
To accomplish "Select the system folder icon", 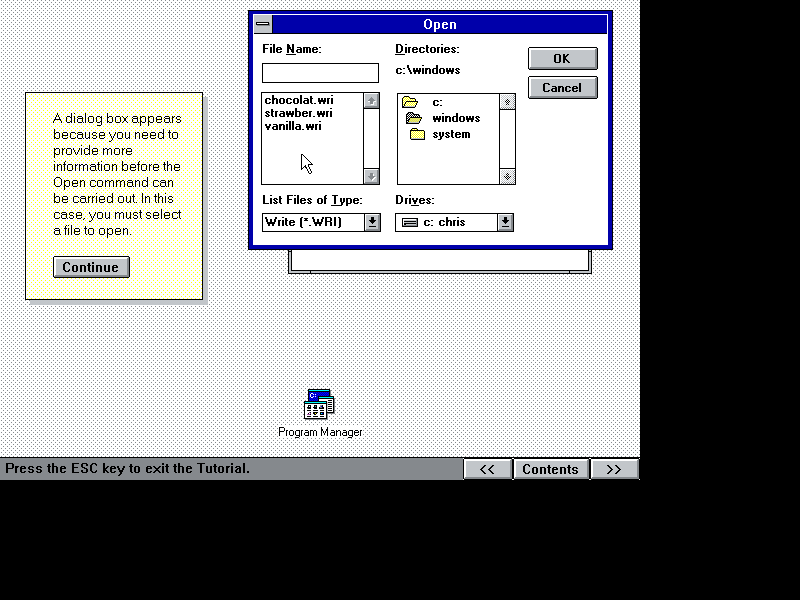I will click(x=418, y=134).
